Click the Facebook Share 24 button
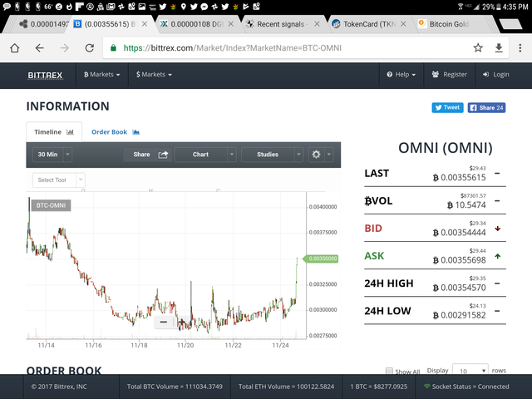 [x=486, y=107]
